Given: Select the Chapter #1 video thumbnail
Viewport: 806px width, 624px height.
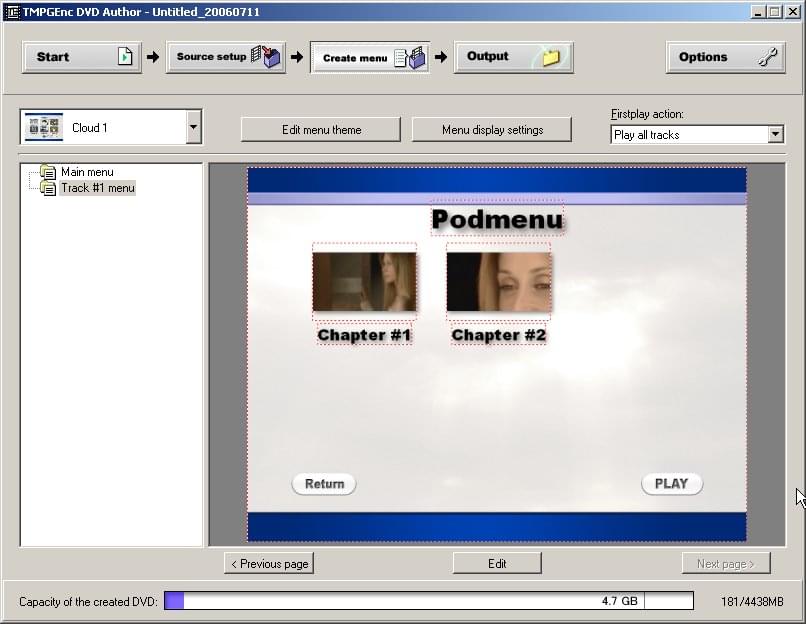Looking at the screenshot, I should pyautogui.click(x=364, y=282).
